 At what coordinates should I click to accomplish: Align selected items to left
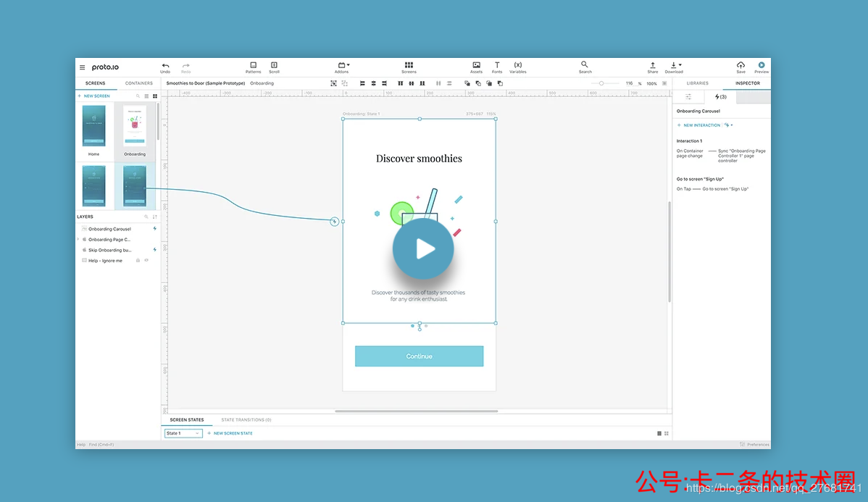[362, 83]
